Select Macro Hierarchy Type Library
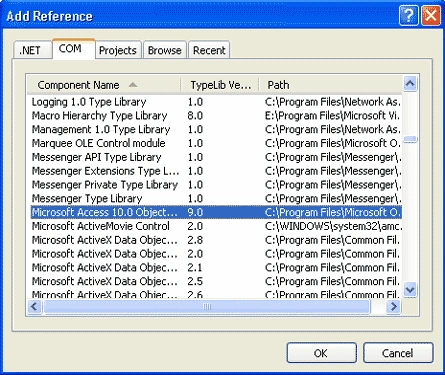445x375 pixels. tap(216, 116)
